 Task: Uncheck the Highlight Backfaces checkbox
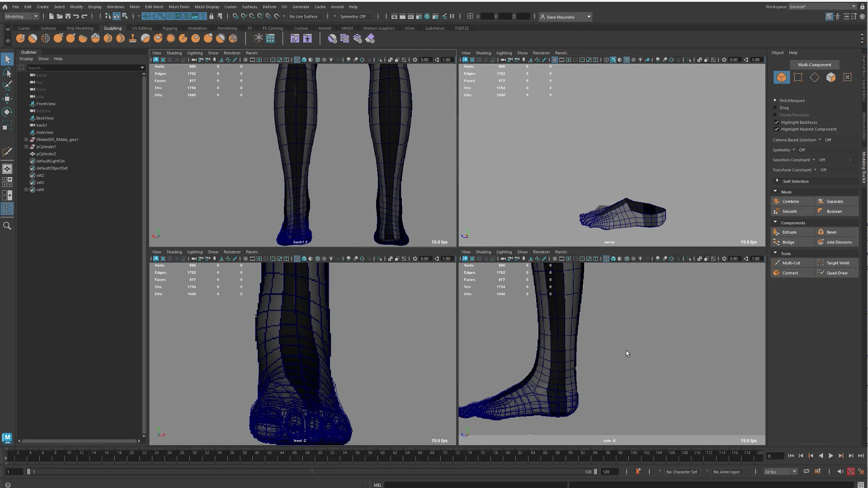[x=777, y=122]
